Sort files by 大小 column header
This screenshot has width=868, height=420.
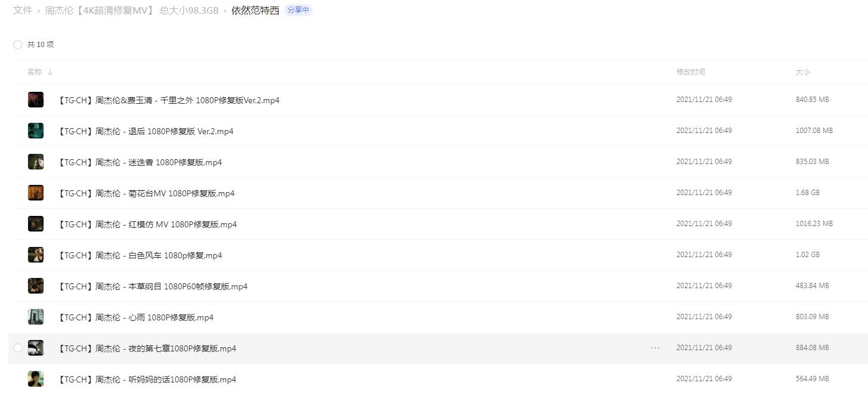tap(802, 72)
